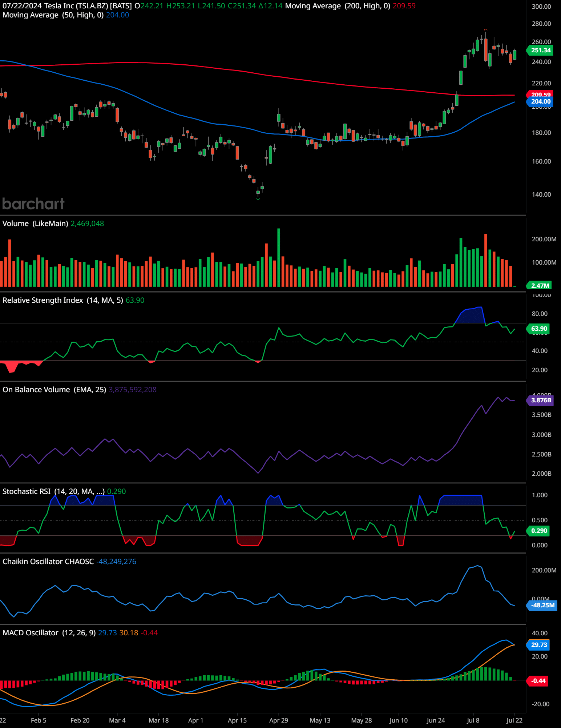The width and height of the screenshot is (561, 728).
Task: Click the 251.34 current price tag
Action: tap(540, 50)
